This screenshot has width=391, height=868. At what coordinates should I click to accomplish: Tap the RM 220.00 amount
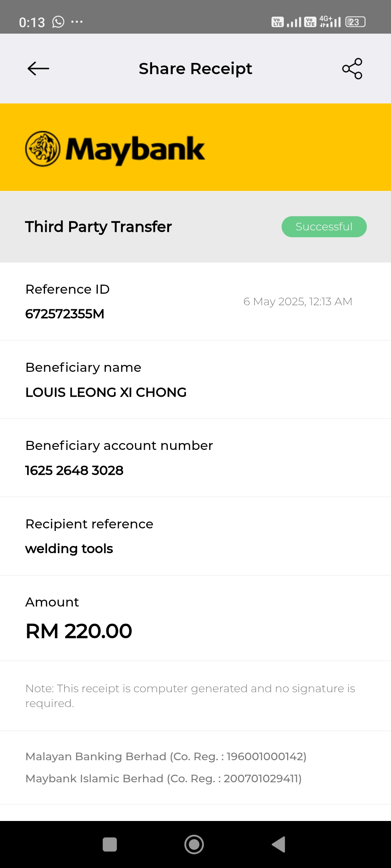[79, 631]
